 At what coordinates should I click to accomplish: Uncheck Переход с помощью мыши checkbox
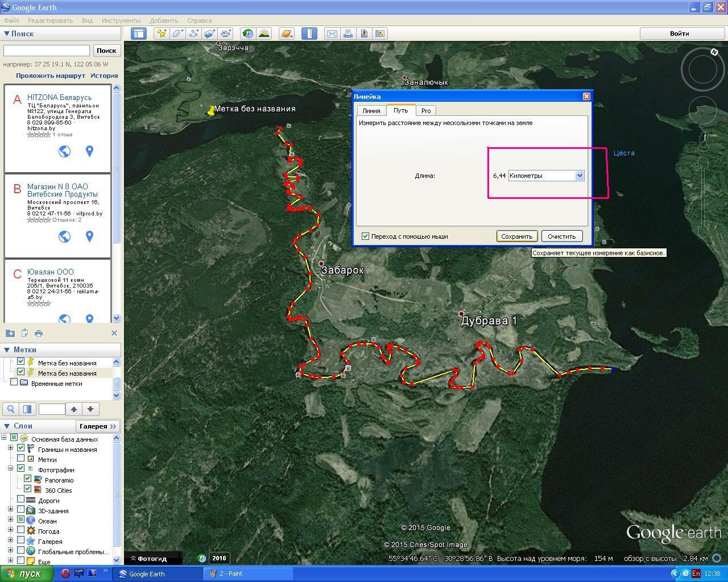coord(366,236)
